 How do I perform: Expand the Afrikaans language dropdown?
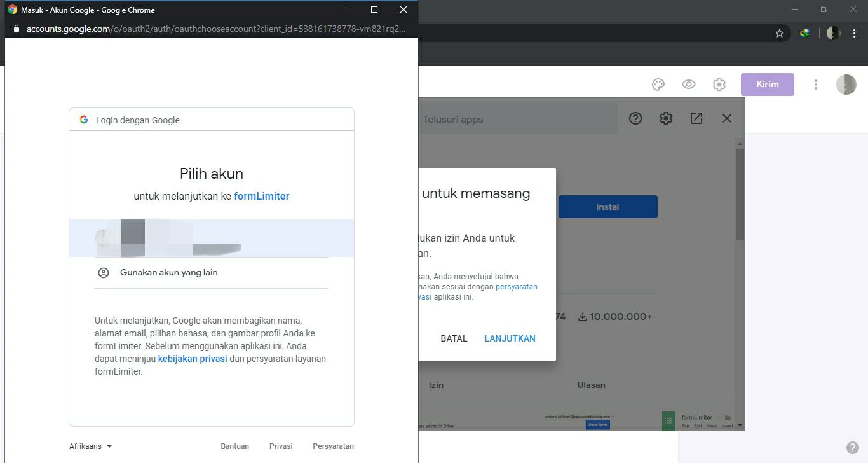click(x=90, y=446)
